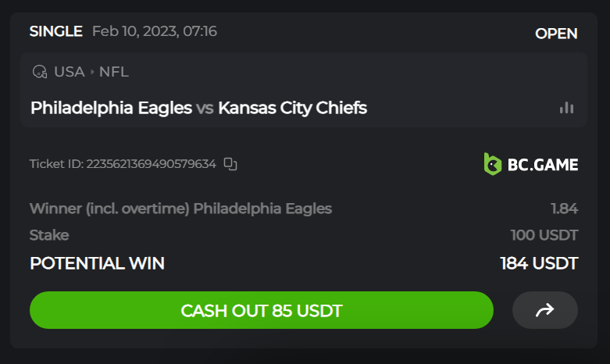Click the ticket ID number text
610x364 pixels.
point(151,164)
